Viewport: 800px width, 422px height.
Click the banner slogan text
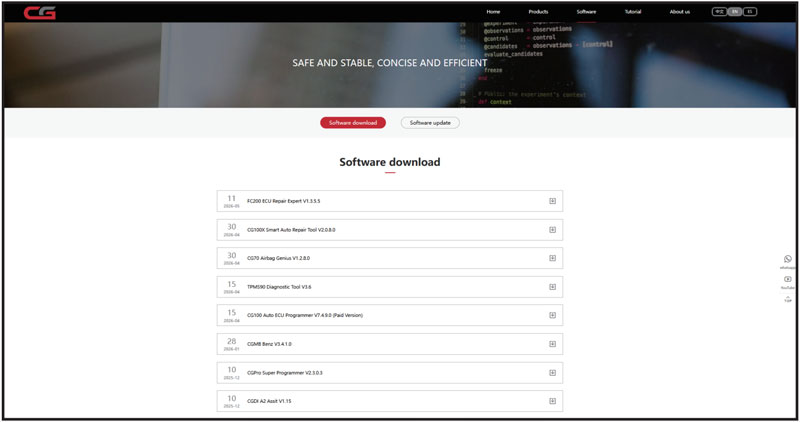390,63
